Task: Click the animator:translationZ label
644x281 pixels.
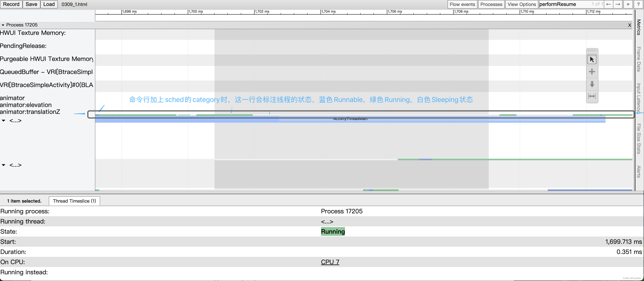Action: pyautogui.click(x=30, y=112)
